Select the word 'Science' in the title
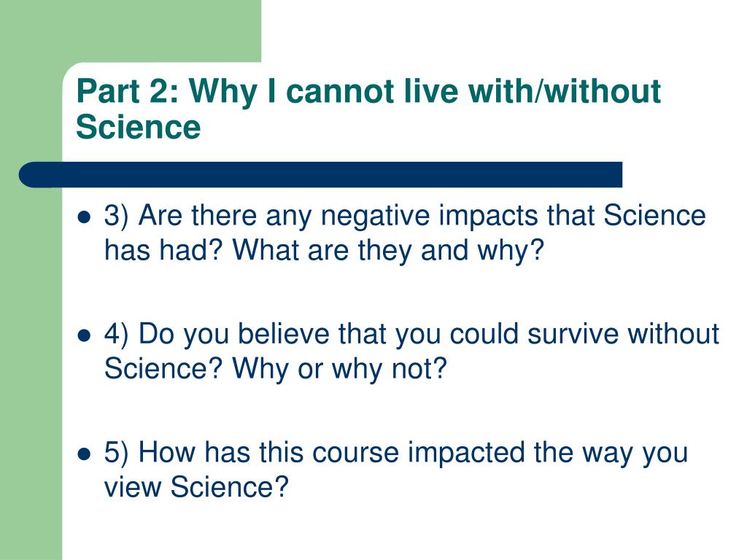 [138, 127]
